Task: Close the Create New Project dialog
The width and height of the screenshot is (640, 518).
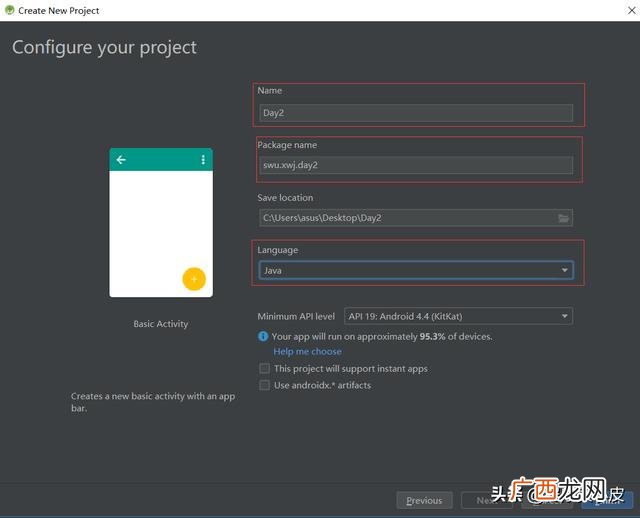Action: [x=631, y=10]
